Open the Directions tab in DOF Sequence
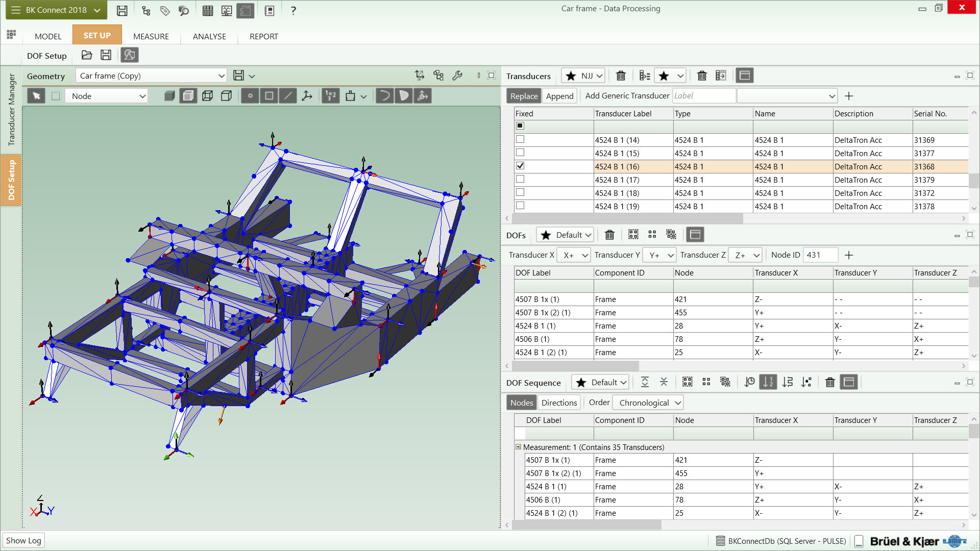This screenshot has width=980, height=551. [x=559, y=403]
